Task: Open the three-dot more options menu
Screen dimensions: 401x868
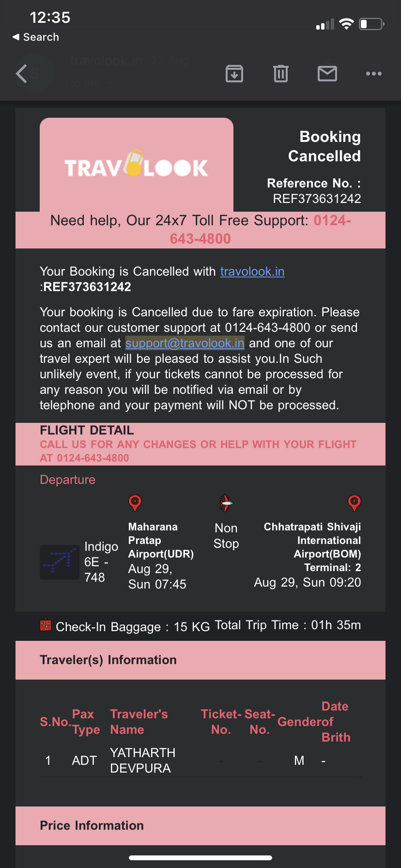Action: [374, 74]
